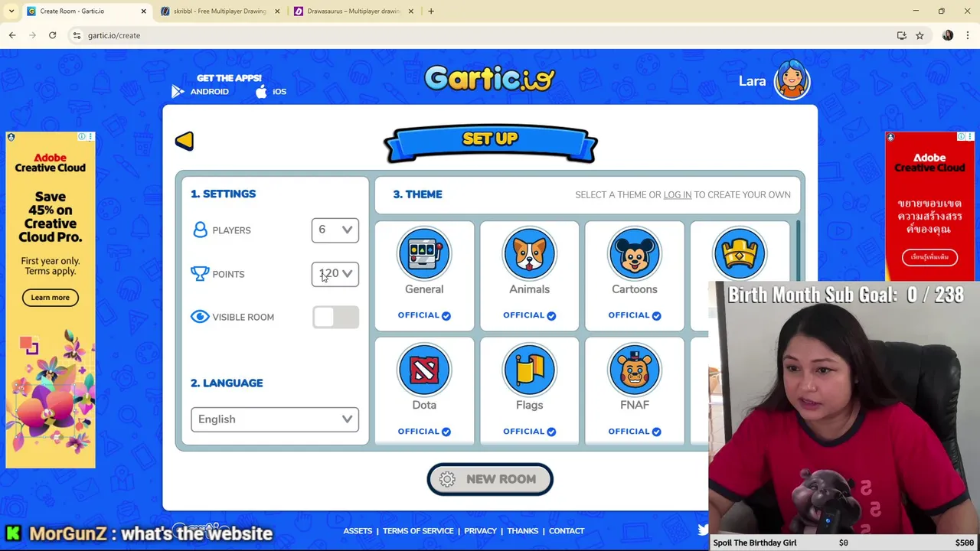Open the Chrome profile avatar
980x551 pixels.
[948, 35]
